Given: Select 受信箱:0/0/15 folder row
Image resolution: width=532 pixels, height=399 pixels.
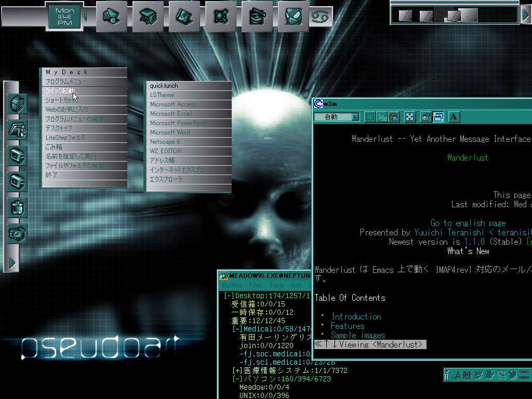Looking at the screenshot, I should (x=258, y=304).
